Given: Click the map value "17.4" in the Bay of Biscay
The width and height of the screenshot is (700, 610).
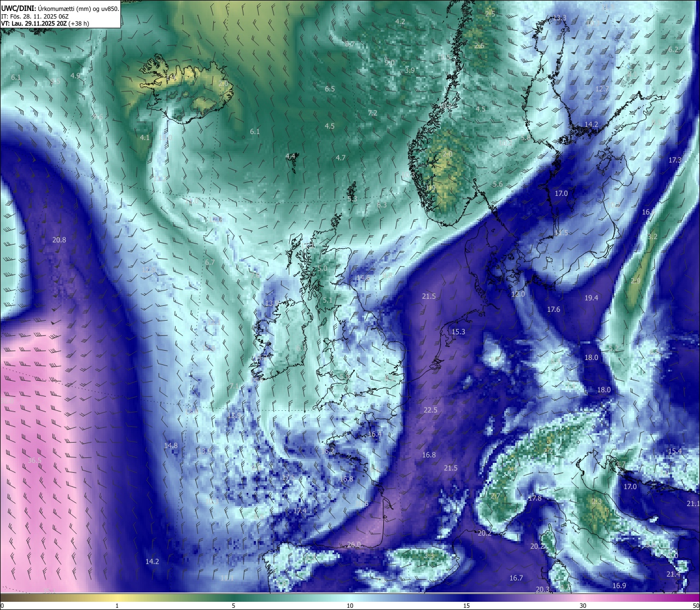Looking at the screenshot, I should (x=300, y=511).
